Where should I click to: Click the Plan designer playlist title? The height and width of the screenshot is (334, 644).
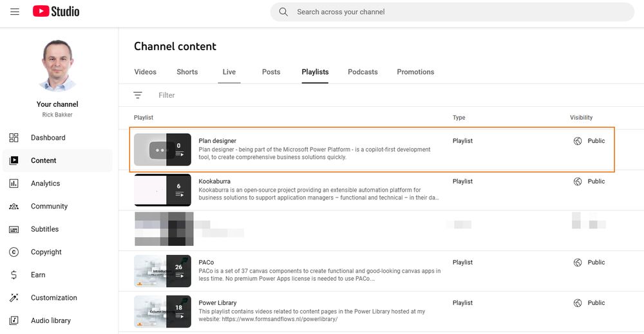point(217,141)
